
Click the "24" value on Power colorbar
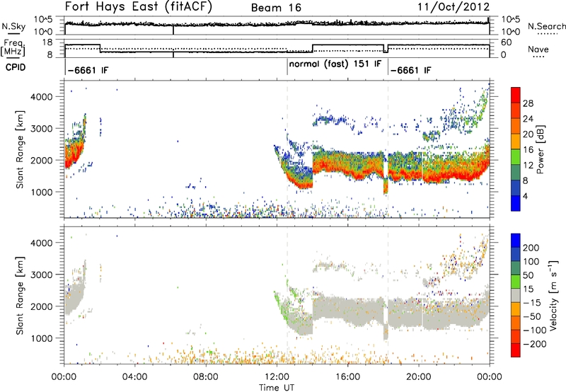[x=528, y=119]
